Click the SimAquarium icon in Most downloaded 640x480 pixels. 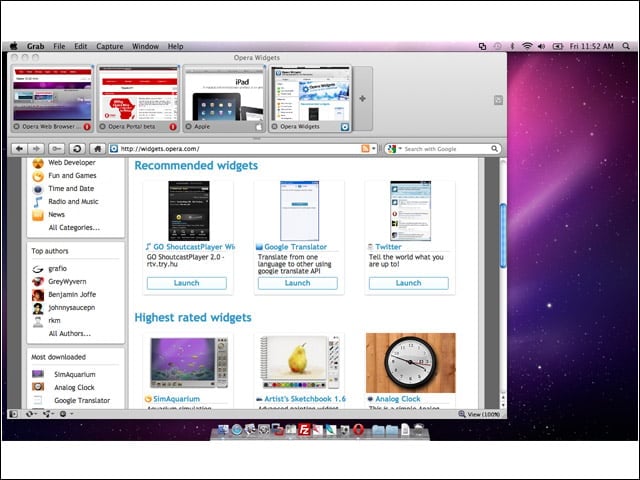(38, 374)
